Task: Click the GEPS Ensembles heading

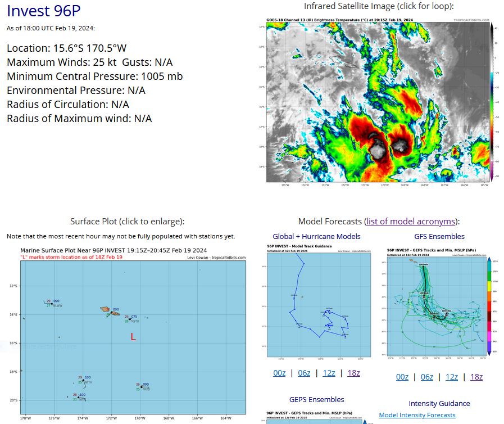Action: 316,400
